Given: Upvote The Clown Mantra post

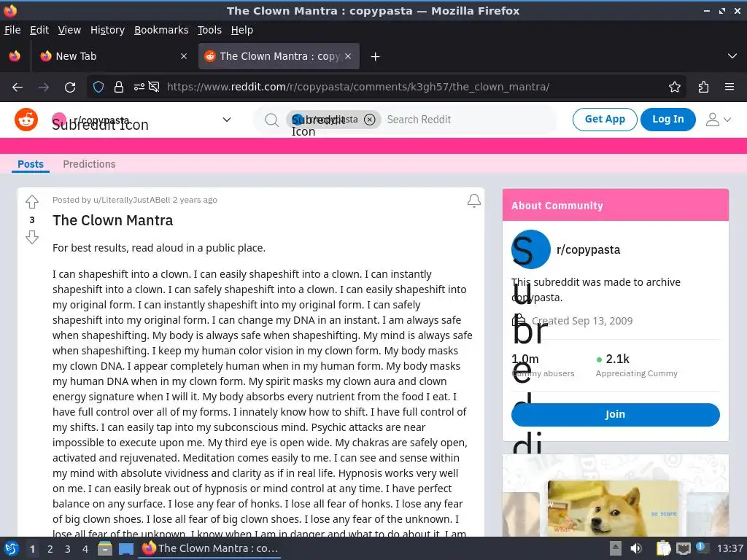Looking at the screenshot, I should tap(32, 202).
